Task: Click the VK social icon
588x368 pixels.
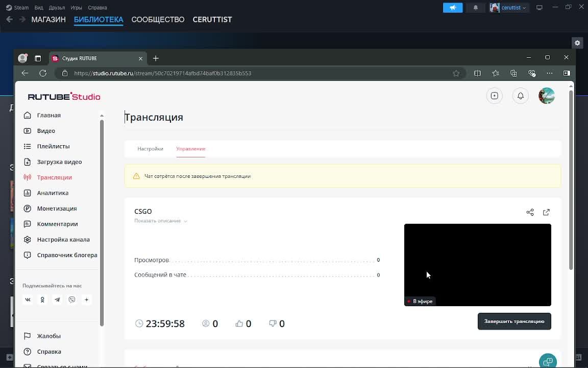Action: [28, 300]
